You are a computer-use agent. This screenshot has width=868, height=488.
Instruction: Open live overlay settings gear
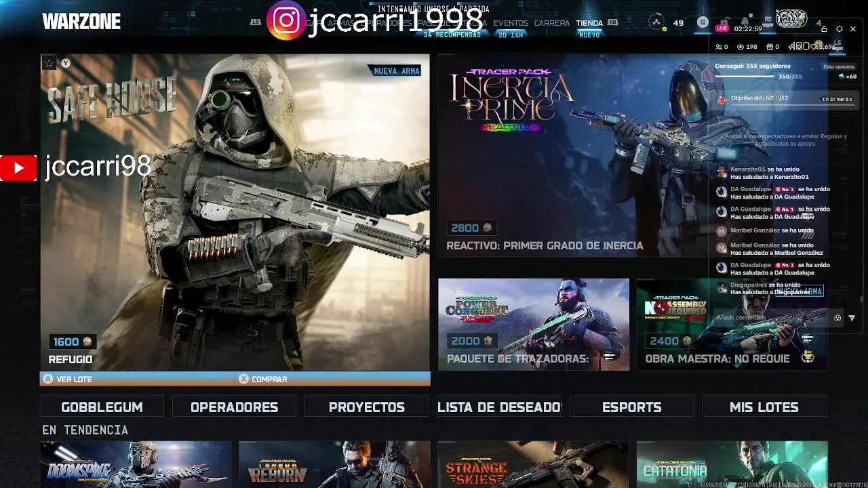[x=840, y=29]
